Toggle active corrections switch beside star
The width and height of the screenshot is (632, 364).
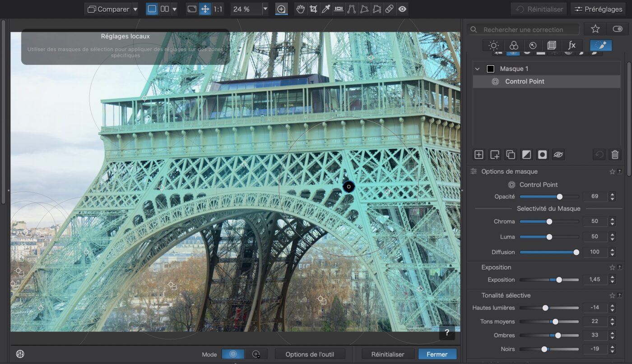[617, 29]
